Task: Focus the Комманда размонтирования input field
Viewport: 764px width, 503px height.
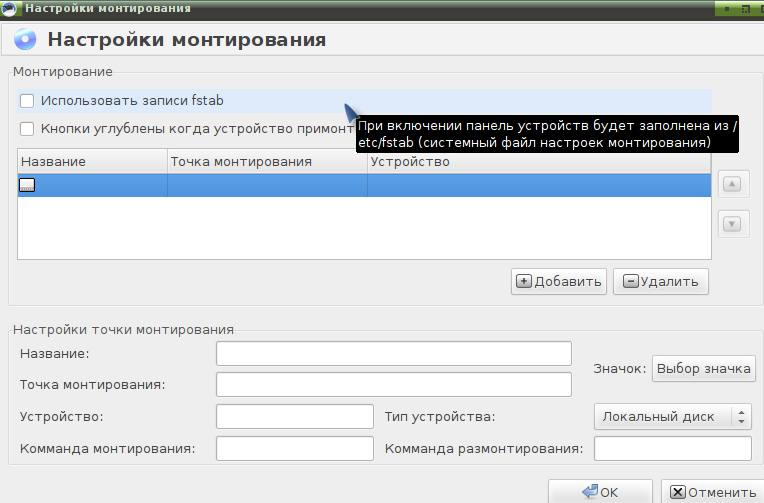Action: click(673, 448)
